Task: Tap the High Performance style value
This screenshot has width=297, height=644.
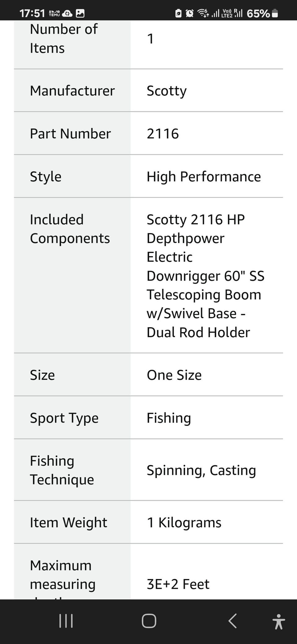Action: coord(204,177)
